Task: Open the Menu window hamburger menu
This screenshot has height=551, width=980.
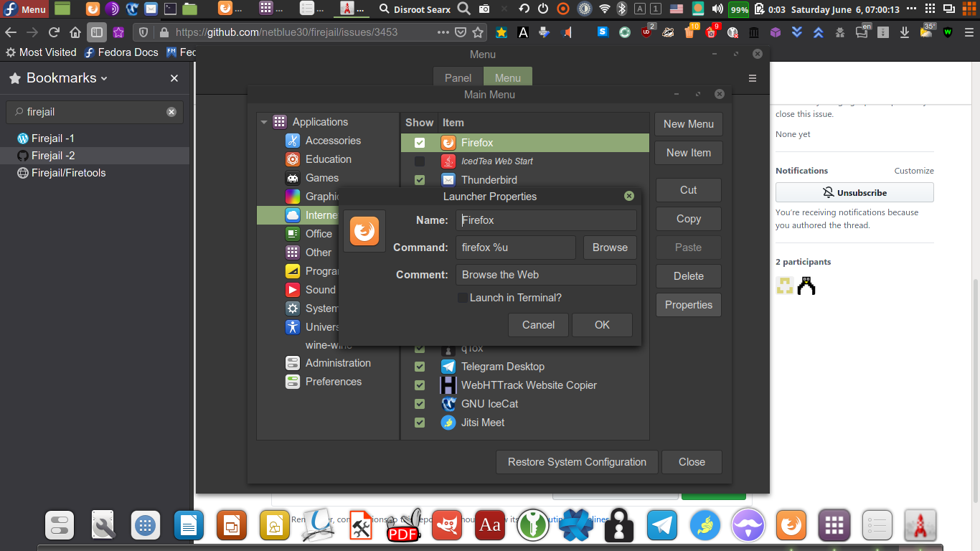Action: 753,78
